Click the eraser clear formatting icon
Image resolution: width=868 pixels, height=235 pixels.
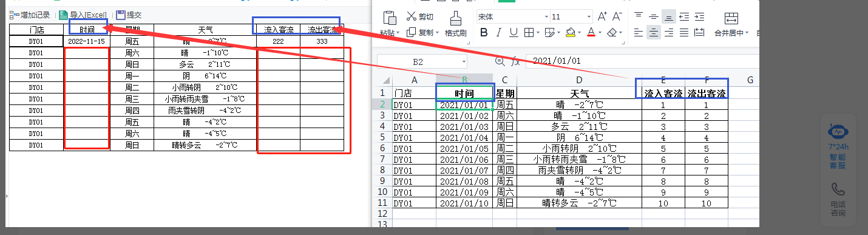coord(612,32)
